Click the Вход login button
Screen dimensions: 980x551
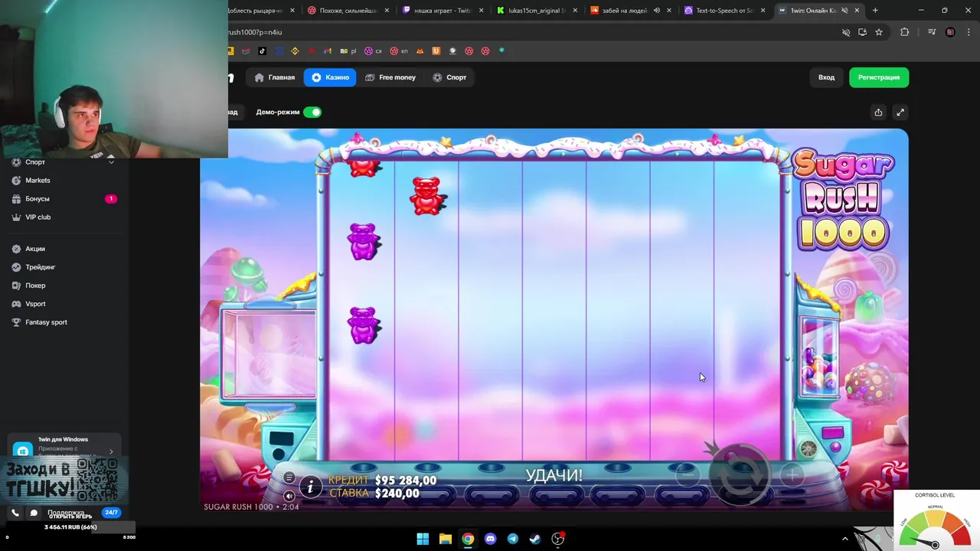click(826, 77)
